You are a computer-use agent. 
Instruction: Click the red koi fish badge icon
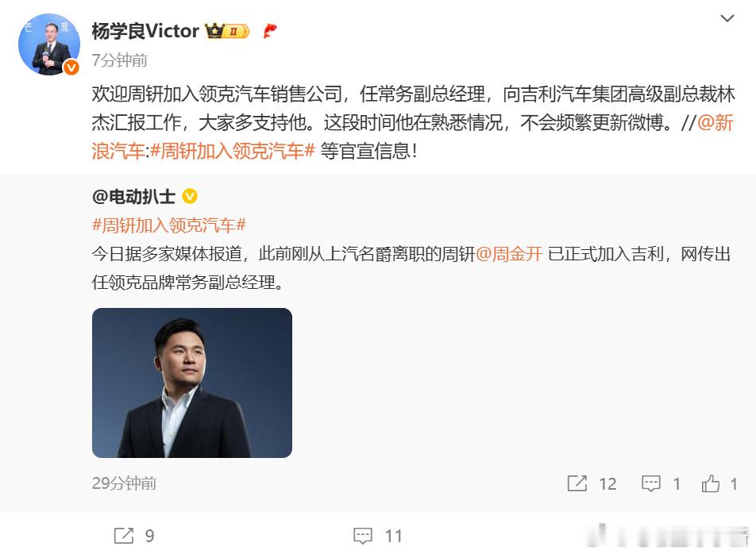coord(270,31)
